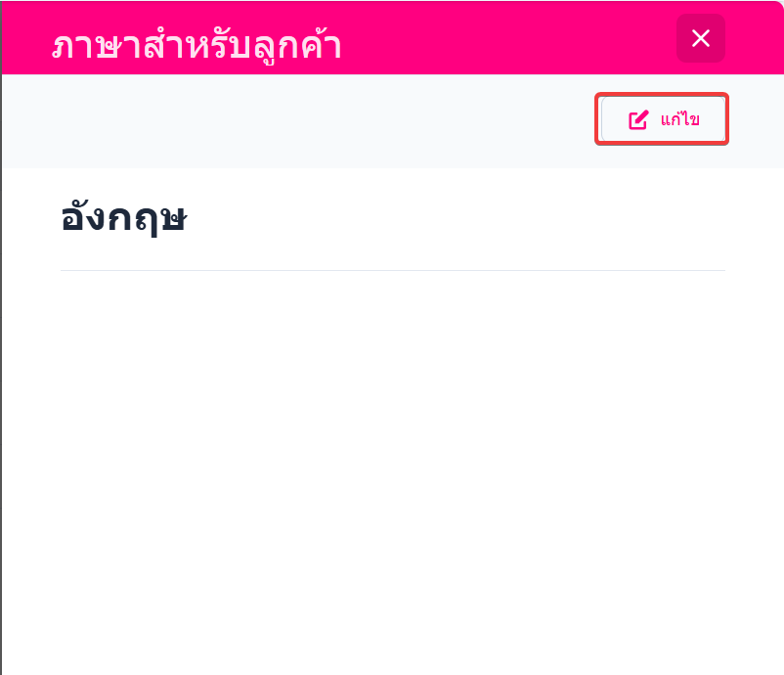Screen dimensions: 784x675
Task: Click the divider line below อังกฤษ
Action: tap(392, 270)
